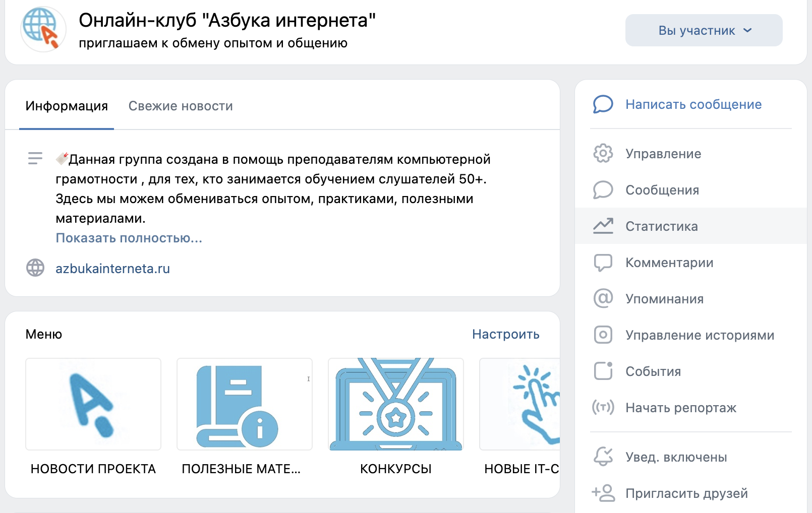Click the gear icon for Управление
Screen dimensions: 812x513
coord(603,153)
